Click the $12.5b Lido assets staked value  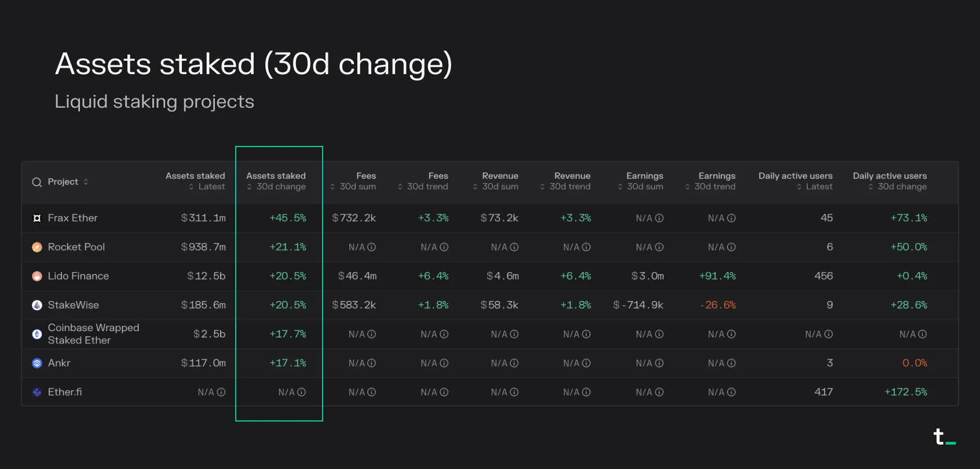(x=206, y=276)
